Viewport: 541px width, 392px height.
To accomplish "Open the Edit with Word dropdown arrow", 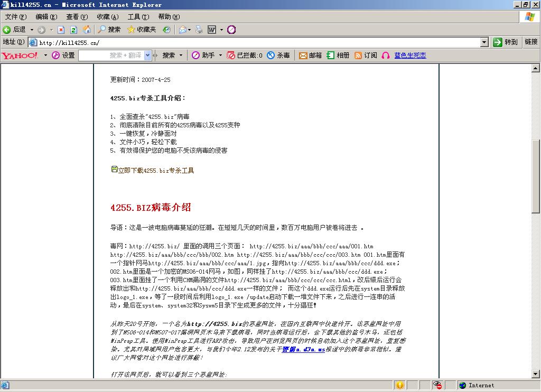I will click(221, 30).
